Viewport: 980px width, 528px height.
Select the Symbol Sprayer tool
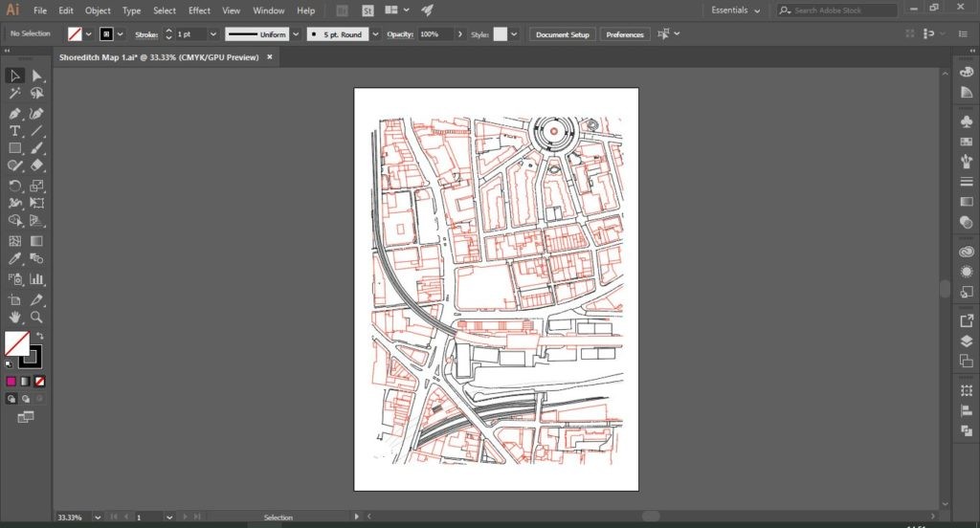click(15, 278)
